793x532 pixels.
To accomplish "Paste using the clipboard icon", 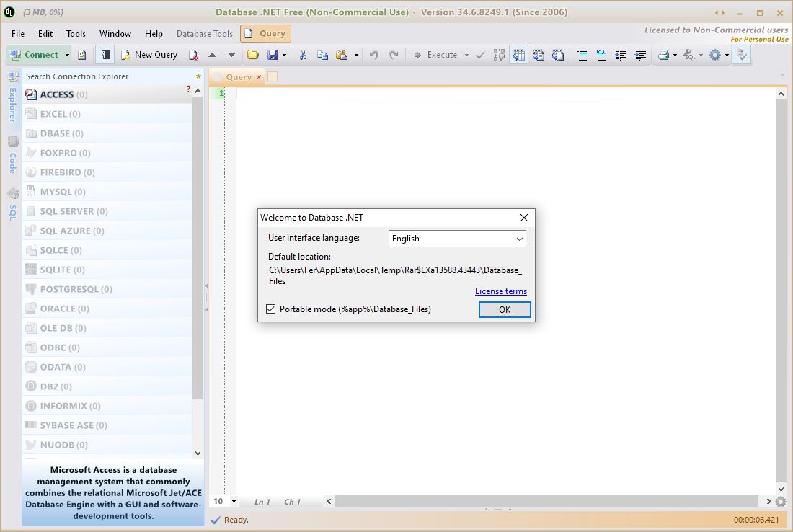I will pos(342,55).
